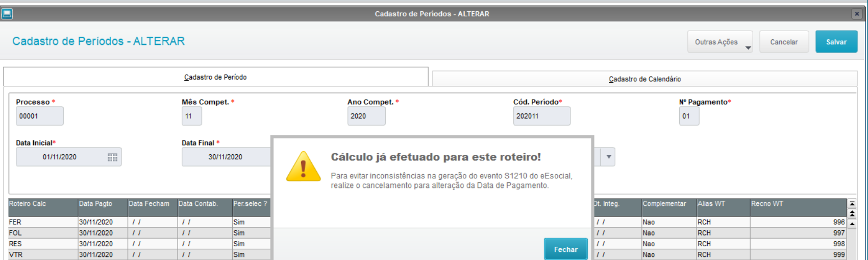Click Data Pagto 30/11/2020 in RES row
This screenshot has width=868, height=260.
point(103,244)
